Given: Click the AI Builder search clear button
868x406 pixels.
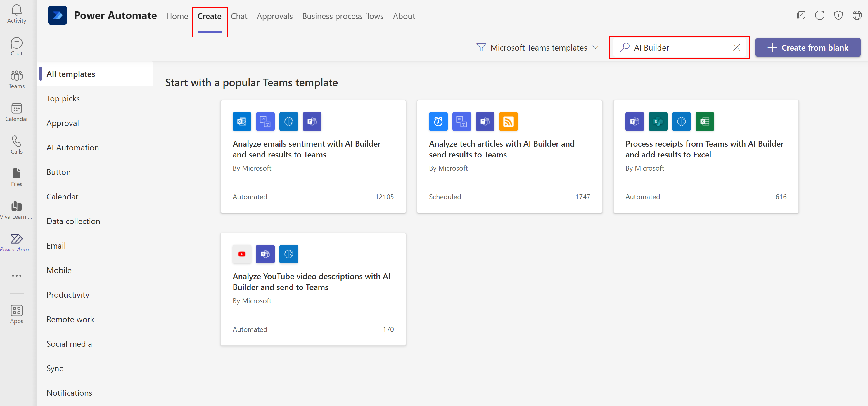Looking at the screenshot, I should pos(736,47).
